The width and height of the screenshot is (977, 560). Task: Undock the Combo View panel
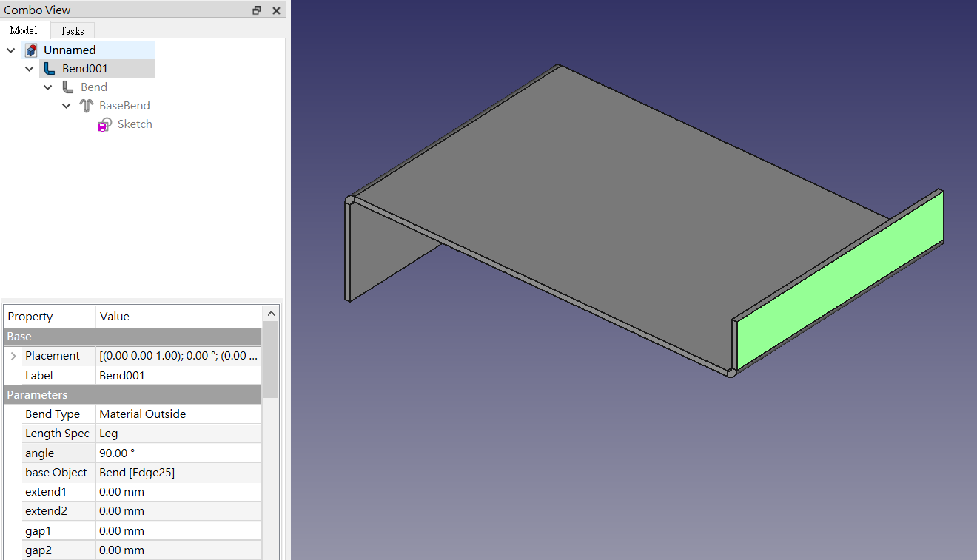(x=257, y=10)
